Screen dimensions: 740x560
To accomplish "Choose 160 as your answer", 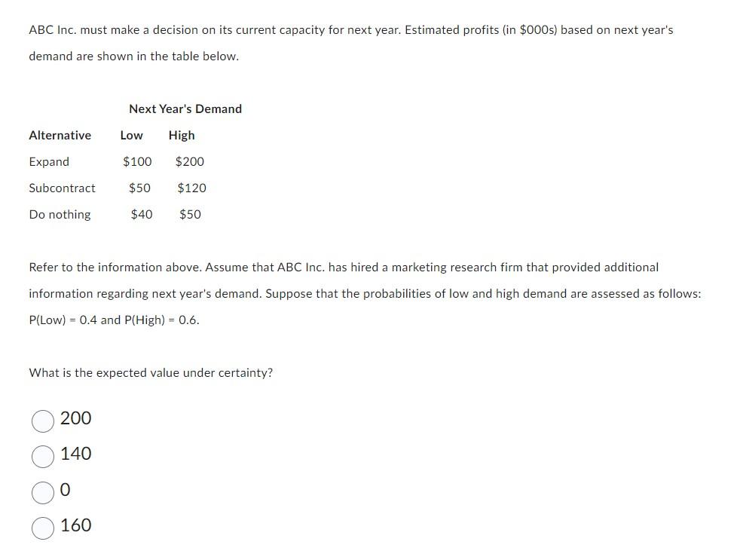I will (x=76, y=526).
